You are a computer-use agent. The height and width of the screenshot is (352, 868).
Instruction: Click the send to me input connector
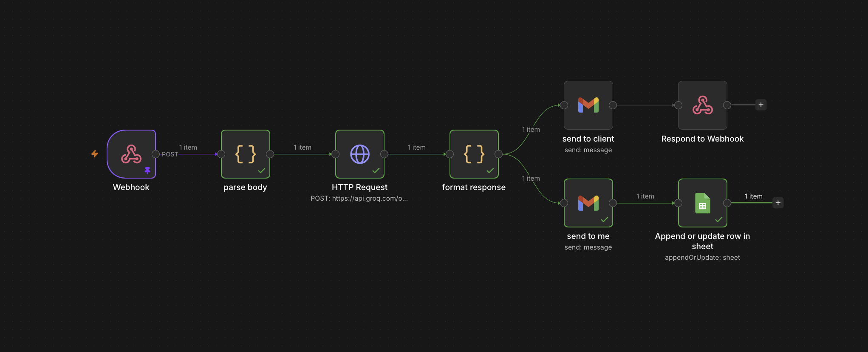(564, 203)
